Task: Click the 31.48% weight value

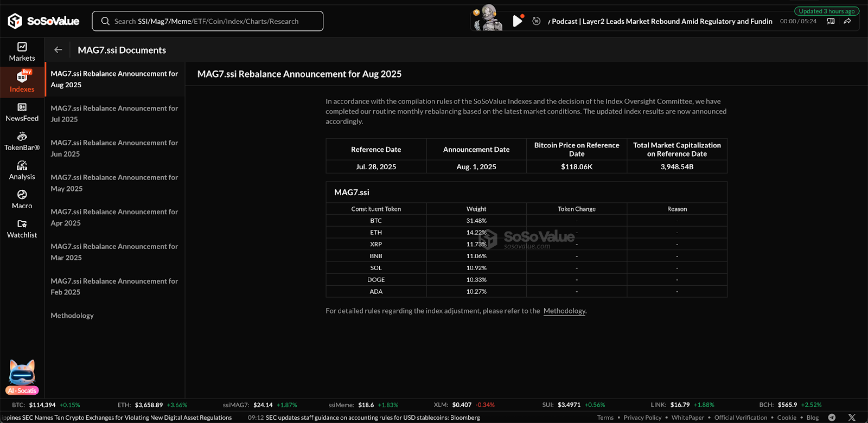Action: click(x=476, y=221)
